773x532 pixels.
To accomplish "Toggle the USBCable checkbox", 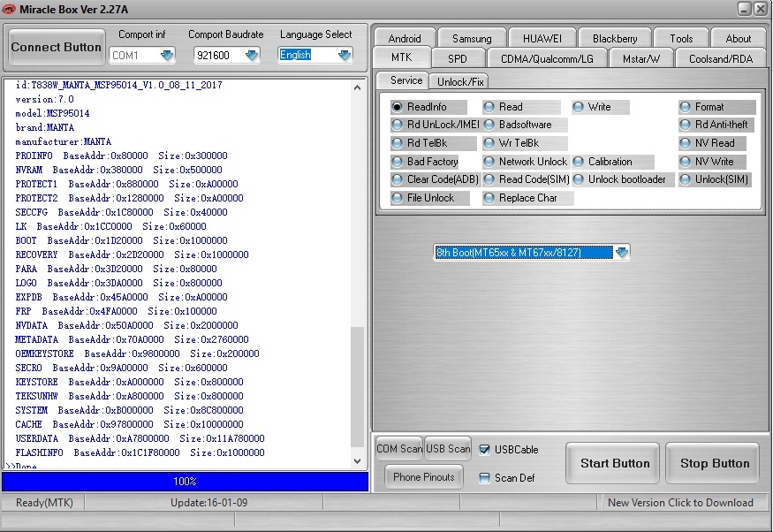I will 485,449.
